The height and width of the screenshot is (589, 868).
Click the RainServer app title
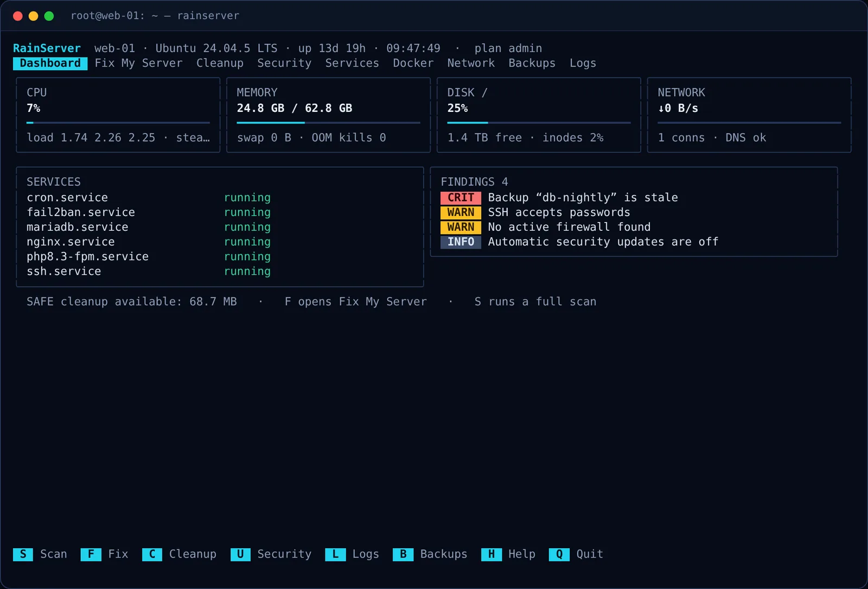coord(47,48)
